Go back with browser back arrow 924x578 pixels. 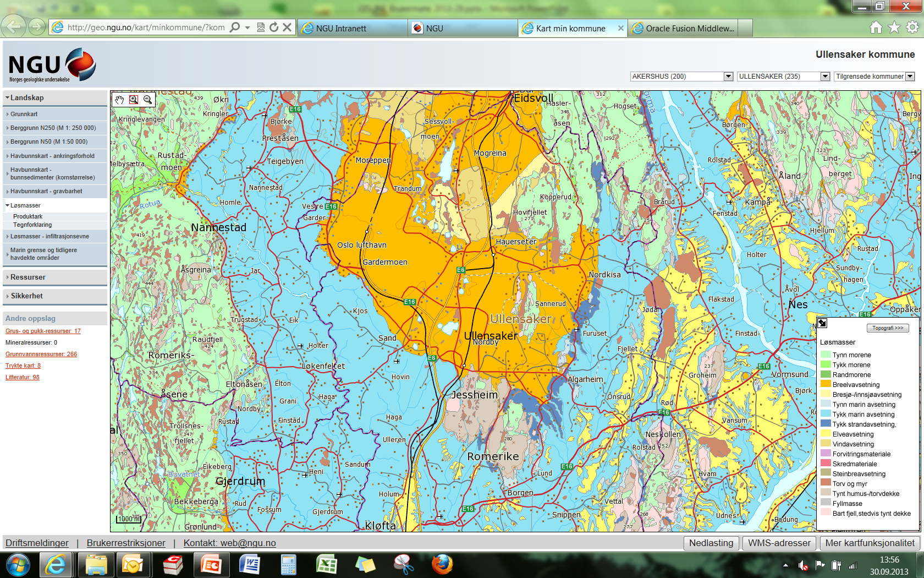click(14, 26)
